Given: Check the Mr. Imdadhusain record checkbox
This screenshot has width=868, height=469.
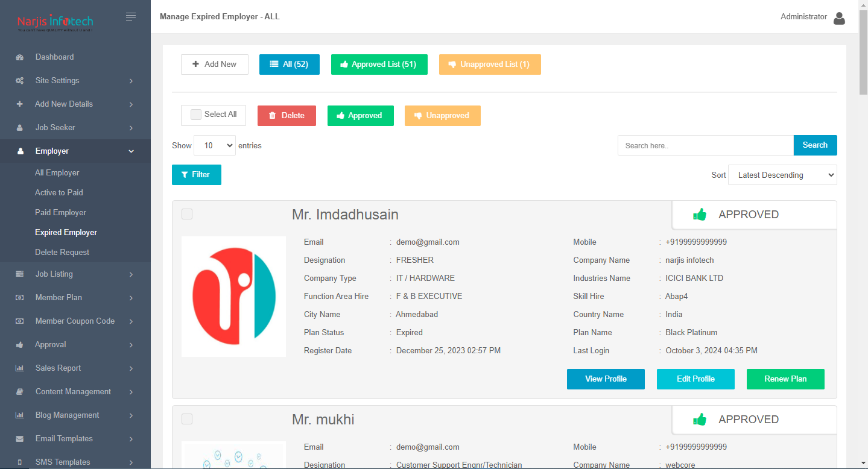Looking at the screenshot, I should [187, 214].
